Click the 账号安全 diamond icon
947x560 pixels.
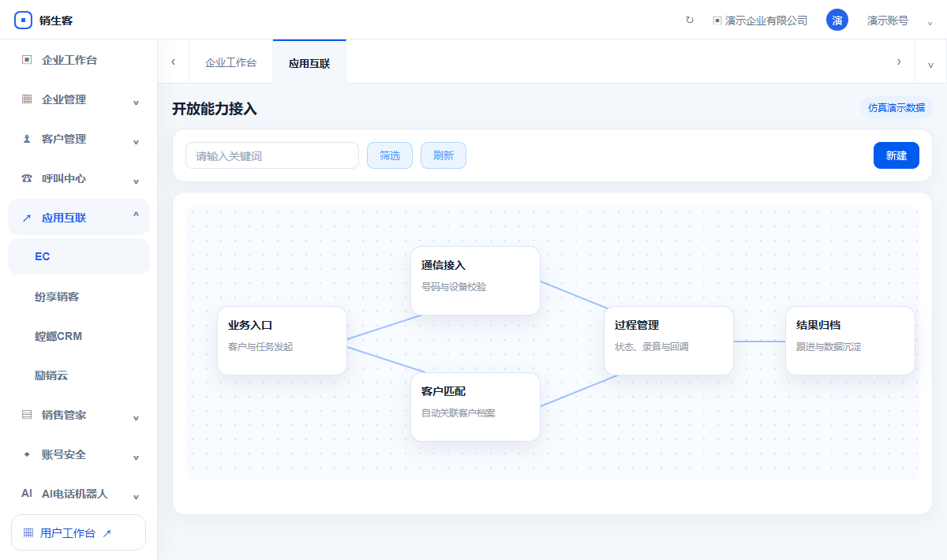point(27,454)
